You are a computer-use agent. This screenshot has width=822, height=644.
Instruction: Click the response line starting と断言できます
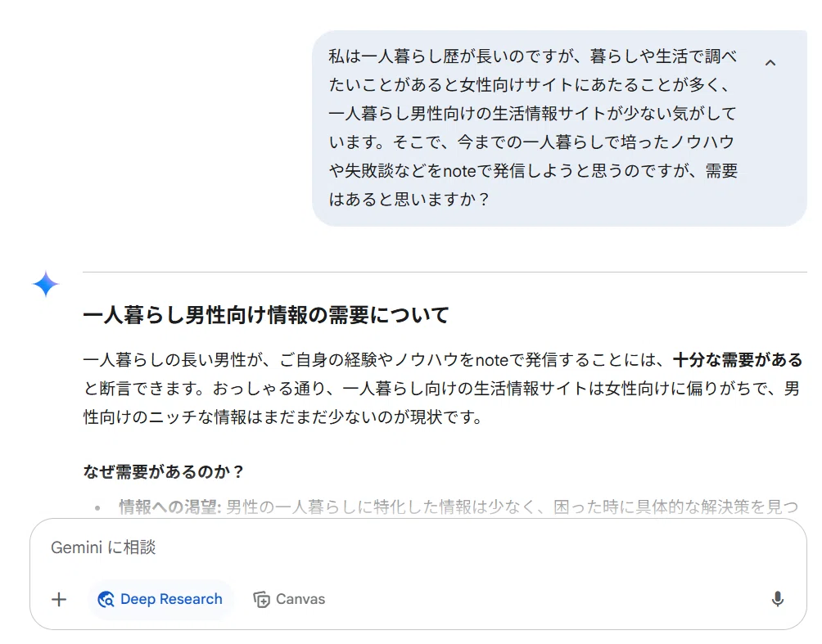tap(440, 389)
